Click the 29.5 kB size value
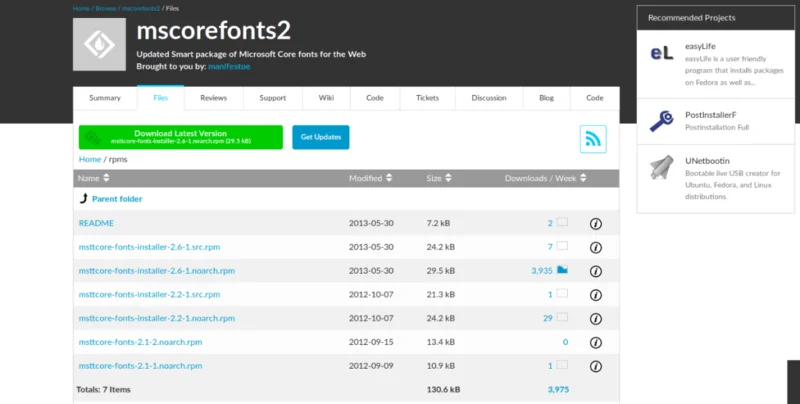The width and height of the screenshot is (800, 404). click(440, 271)
